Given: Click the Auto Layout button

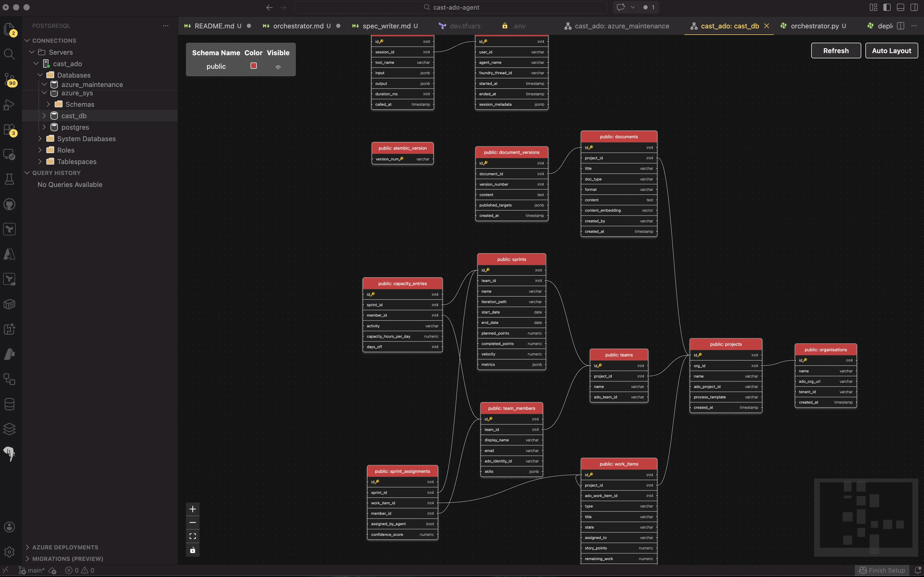Looking at the screenshot, I should pyautogui.click(x=891, y=50).
